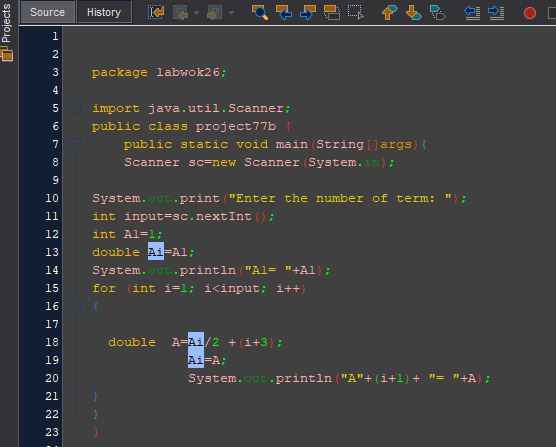This screenshot has width=556, height=447.
Task: Jump to the Previous Bookmark
Action: click(389, 12)
